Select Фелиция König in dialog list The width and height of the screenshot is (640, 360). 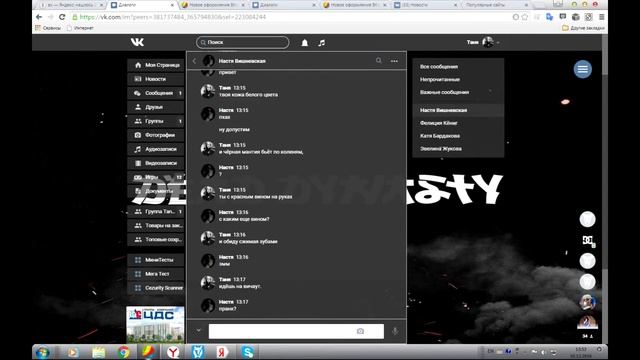click(458, 123)
